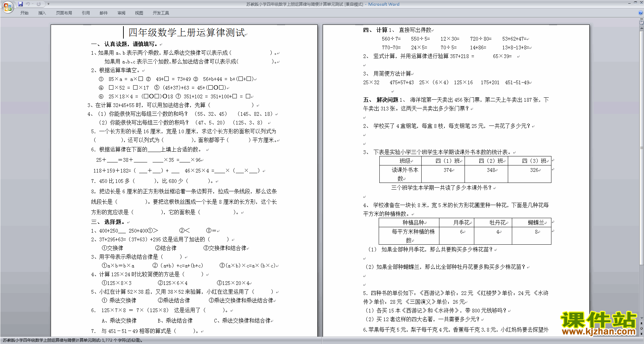This screenshot has width=644, height=344.
Task: Click the vertical scrollbar thumb
Action: tap(642, 148)
